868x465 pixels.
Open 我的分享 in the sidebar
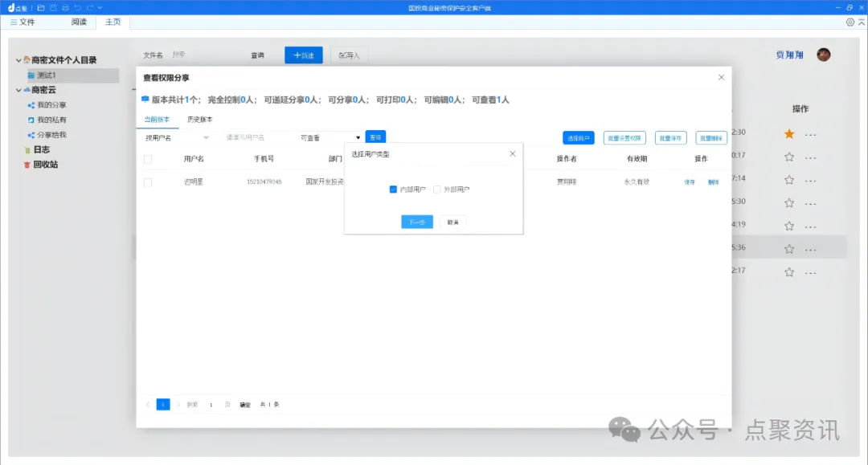click(51, 105)
